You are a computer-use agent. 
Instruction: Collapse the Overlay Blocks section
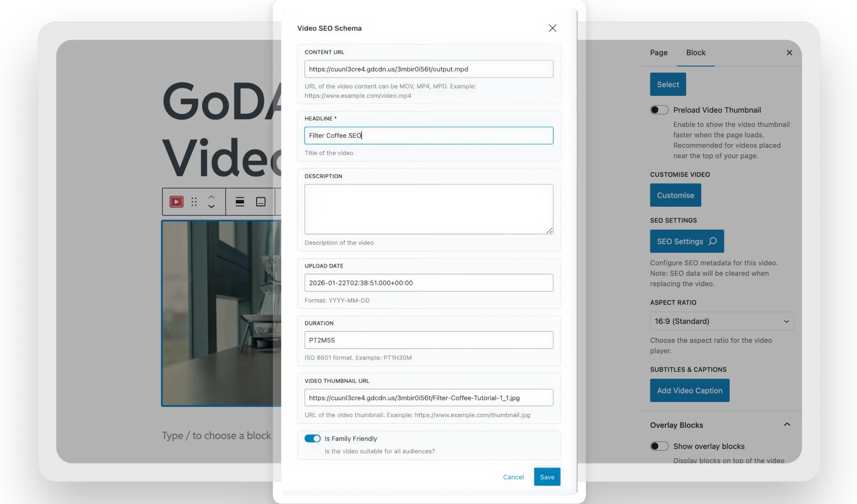click(787, 424)
